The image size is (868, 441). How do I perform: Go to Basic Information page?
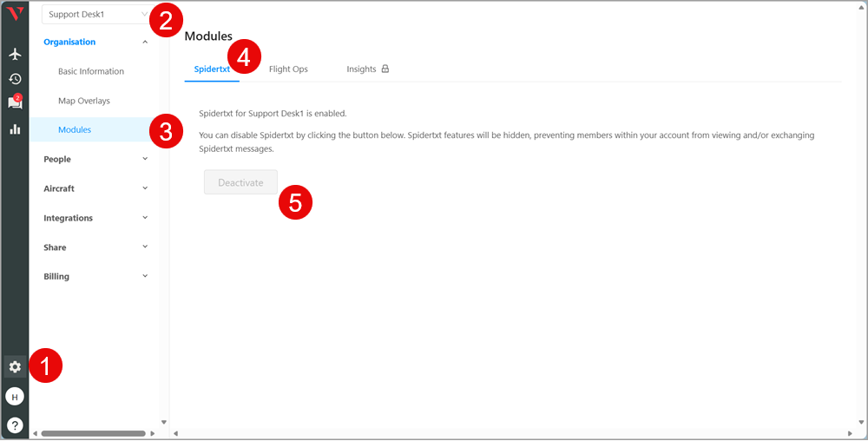click(91, 71)
